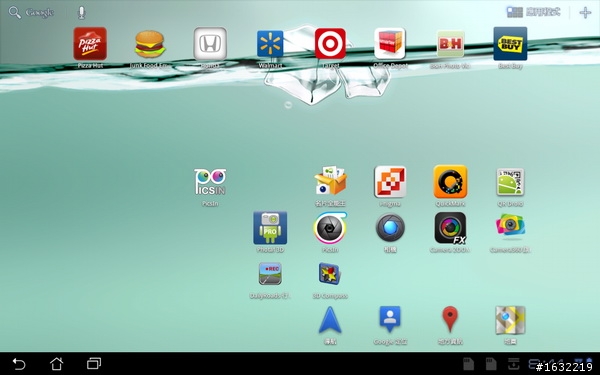Open the B&H Photo Video app
600x375 pixels.
point(450,44)
